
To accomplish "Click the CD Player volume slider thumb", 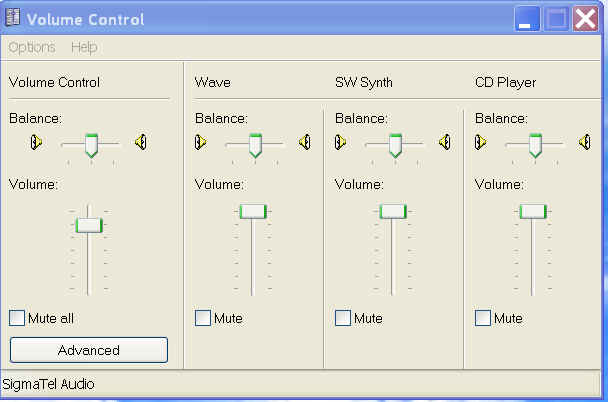I will pyautogui.click(x=533, y=210).
